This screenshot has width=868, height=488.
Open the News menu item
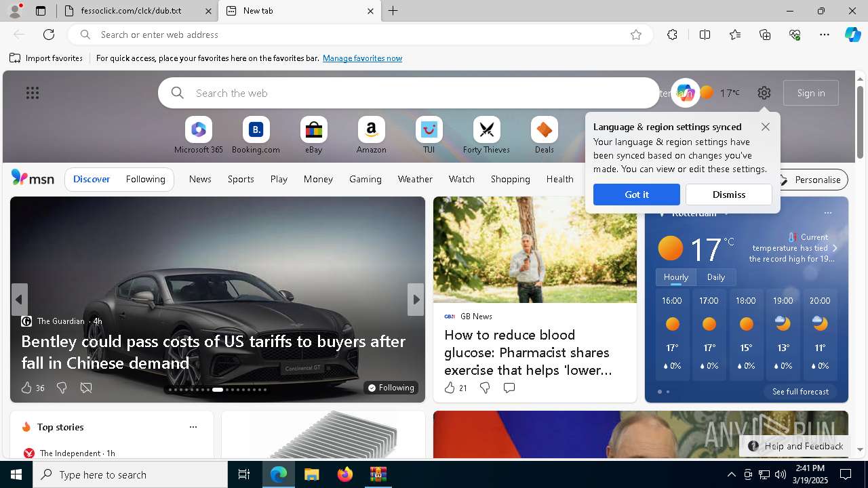[x=200, y=179]
